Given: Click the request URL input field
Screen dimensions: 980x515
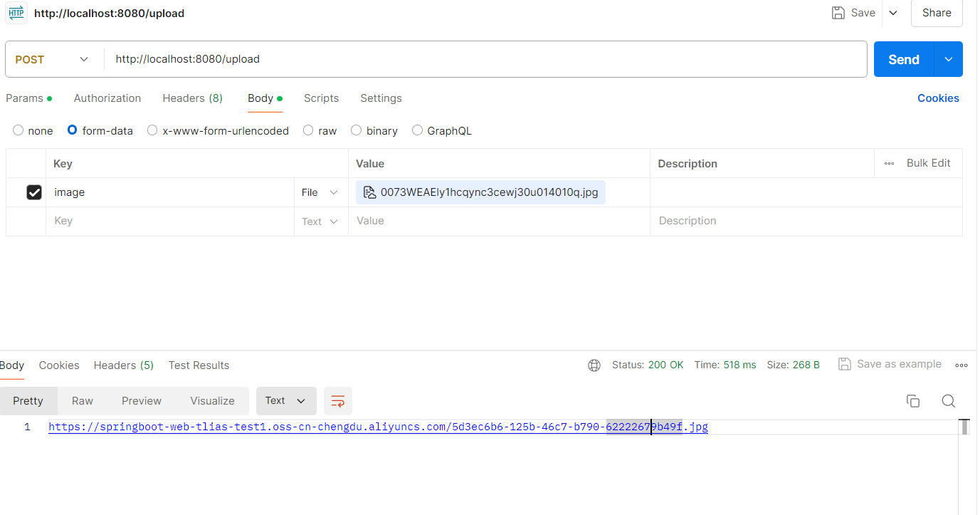Looking at the screenshot, I should tap(484, 60).
